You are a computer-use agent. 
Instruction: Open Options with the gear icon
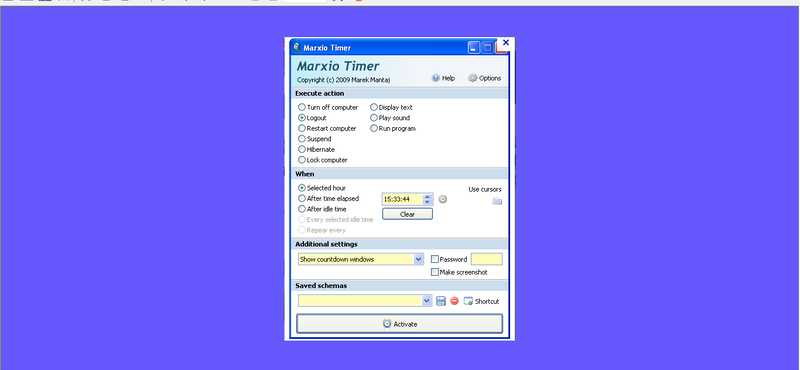tap(472, 78)
